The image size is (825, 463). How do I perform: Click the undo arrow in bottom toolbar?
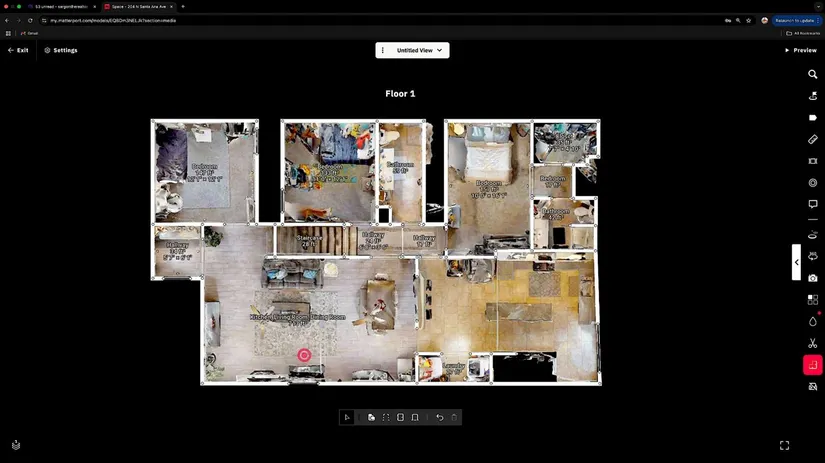[439, 417]
